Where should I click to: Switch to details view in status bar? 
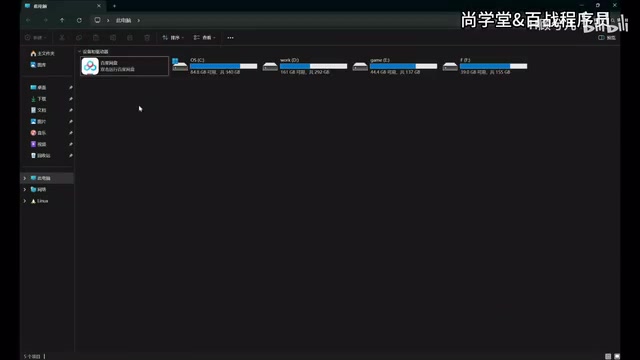click(608, 356)
